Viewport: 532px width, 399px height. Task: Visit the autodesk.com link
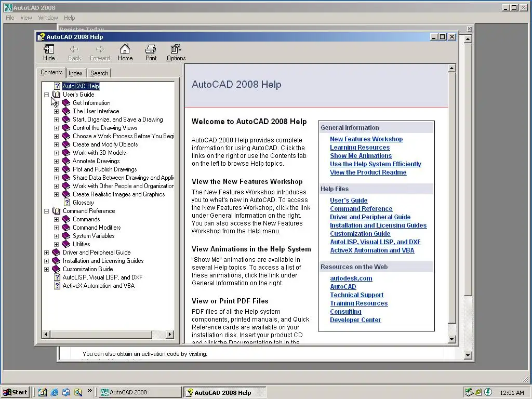point(351,278)
